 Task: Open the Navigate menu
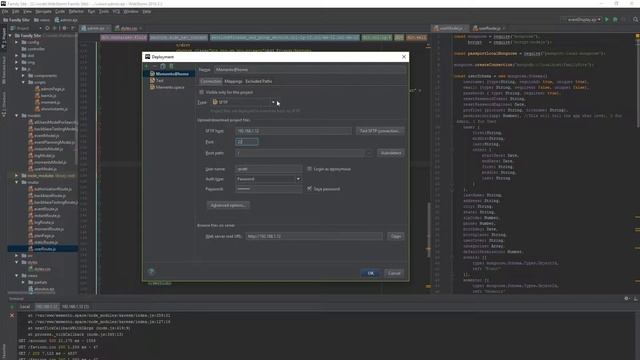pos(43,11)
